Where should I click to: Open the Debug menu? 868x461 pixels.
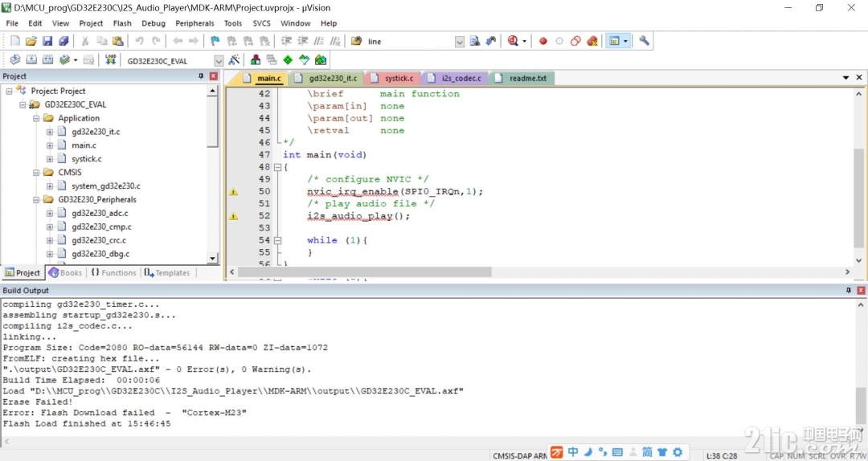click(x=154, y=23)
